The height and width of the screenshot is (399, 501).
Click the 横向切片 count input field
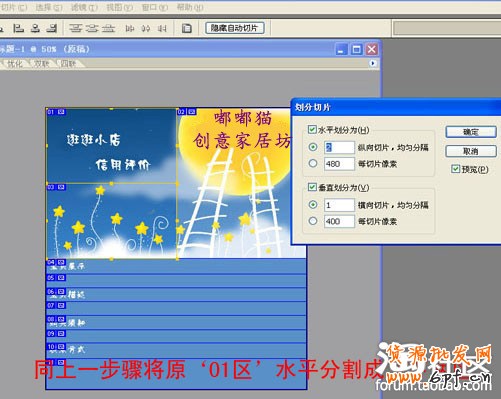[x=339, y=205]
